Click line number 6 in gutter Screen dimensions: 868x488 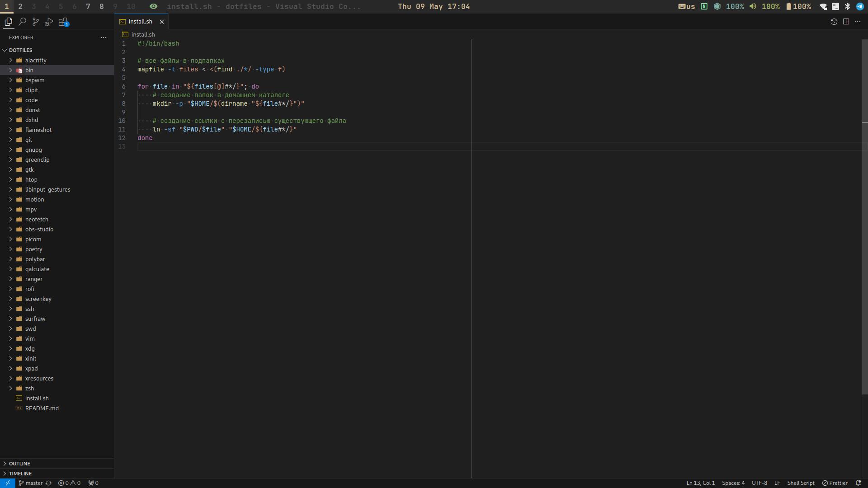123,86
